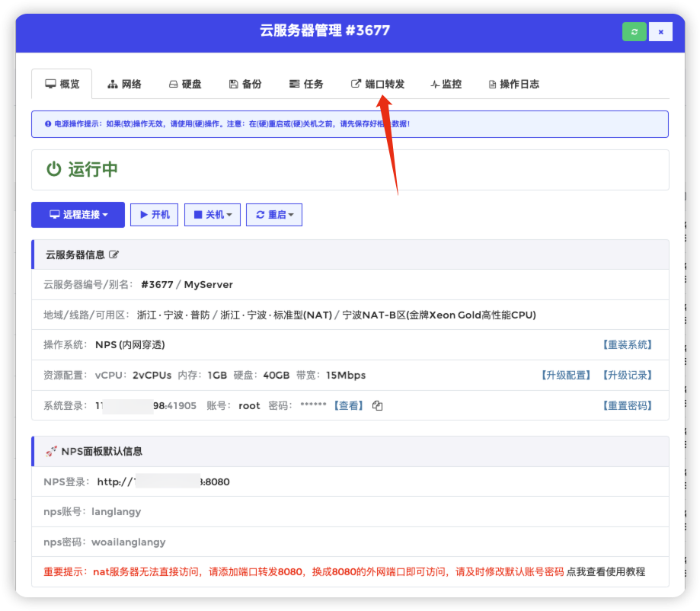The height and width of the screenshot is (611, 700).
Task: Click the memory value 1GB
Action: tap(217, 375)
